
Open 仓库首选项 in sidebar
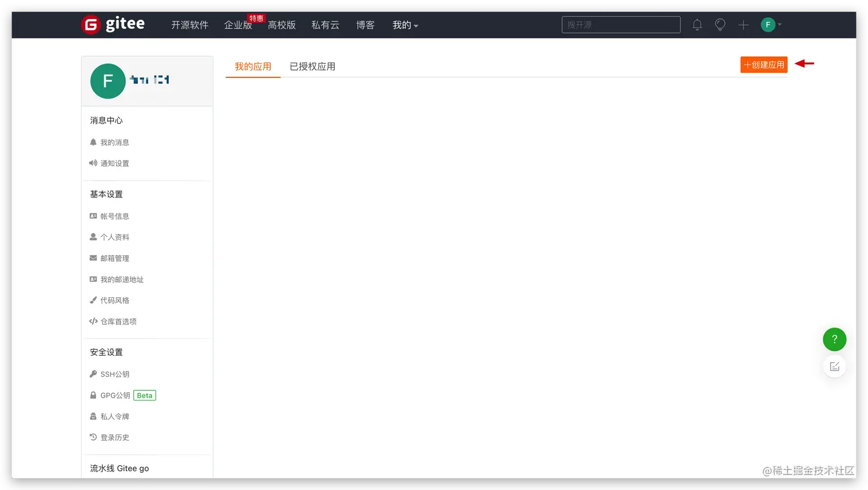coord(113,321)
